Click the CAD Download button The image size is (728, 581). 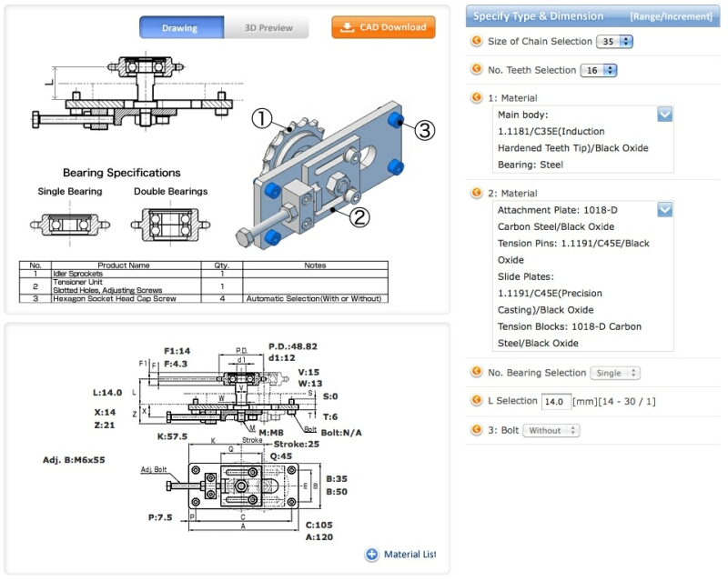tap(383, 27)
